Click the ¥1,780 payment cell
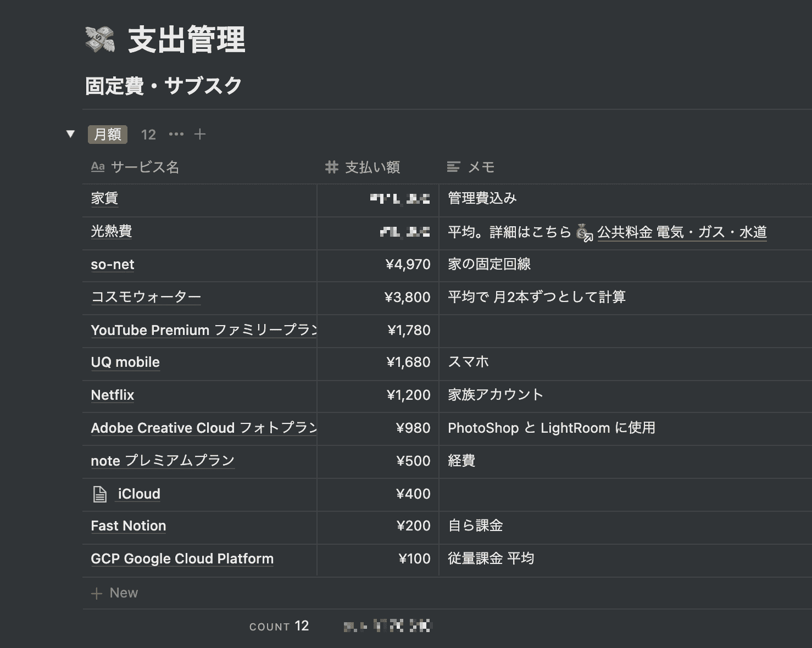The image size is (812, 648). pos(378,330)
